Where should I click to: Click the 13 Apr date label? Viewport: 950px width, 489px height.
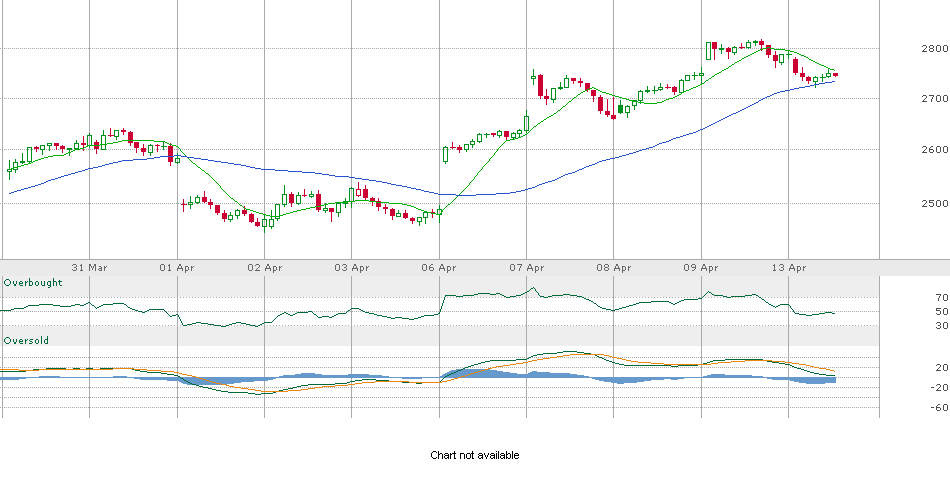point(789,267)
